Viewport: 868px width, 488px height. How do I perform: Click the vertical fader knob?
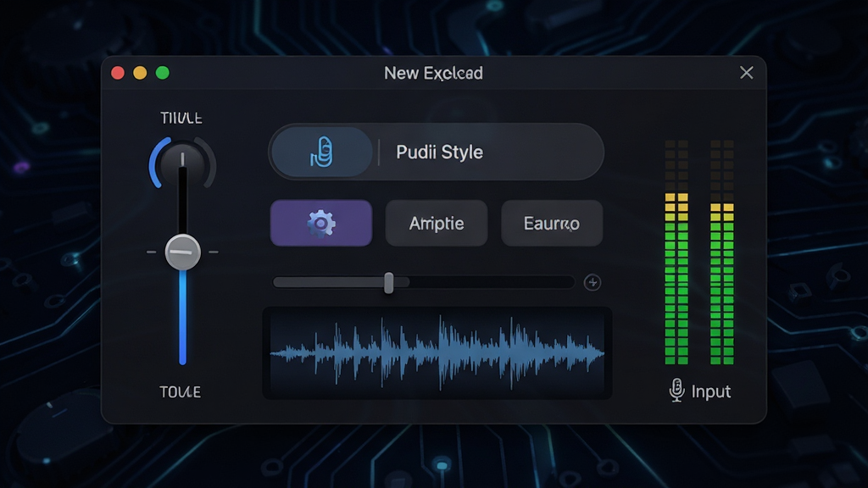coord(183,252)
